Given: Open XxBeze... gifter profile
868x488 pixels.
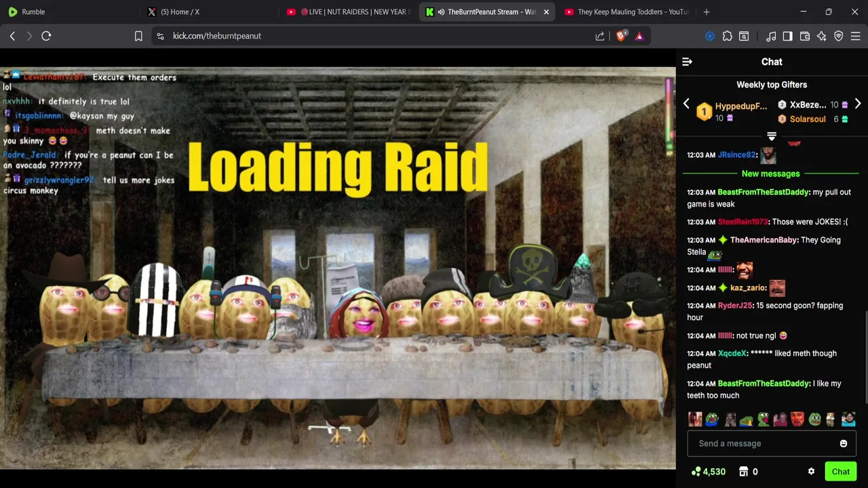Looking at the screenshot, I should pos(808,105).
